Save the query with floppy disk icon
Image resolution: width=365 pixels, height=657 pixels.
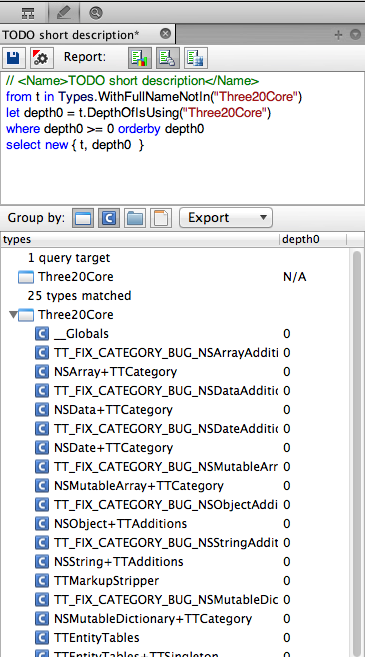[14, 57]
